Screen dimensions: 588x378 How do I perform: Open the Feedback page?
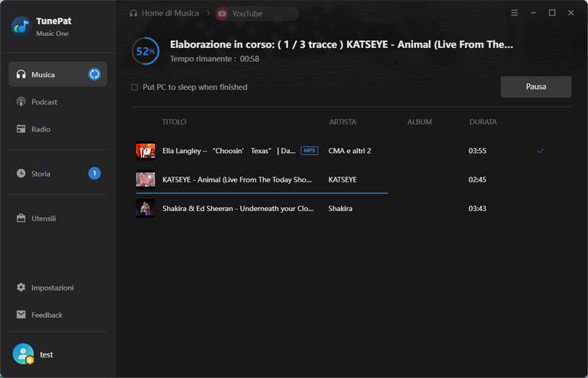click(x=58, y=315)
